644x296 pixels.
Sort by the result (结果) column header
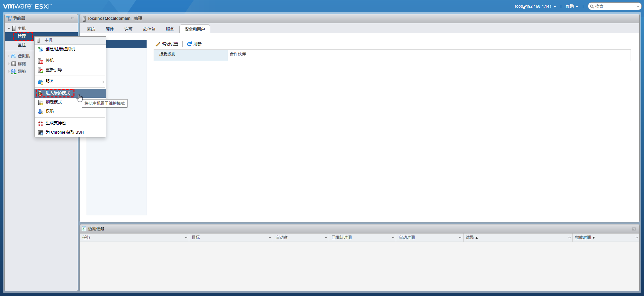[470, 238]
